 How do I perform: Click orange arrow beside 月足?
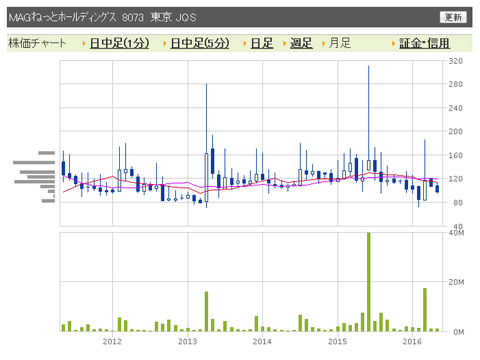click(x=323, y=43)
